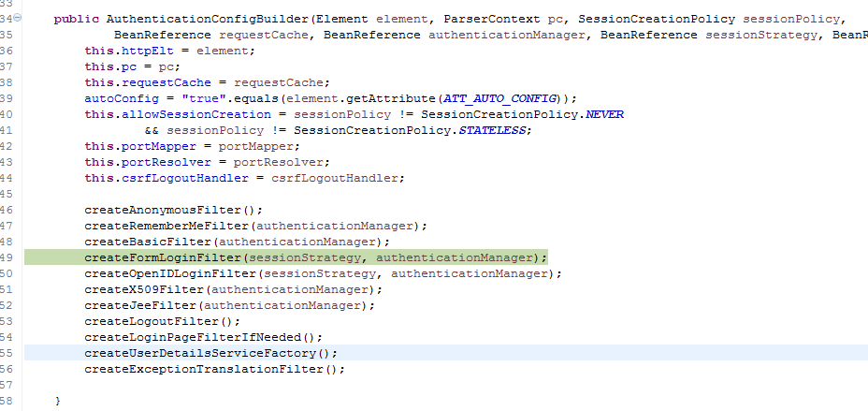Click the "true" string literal
This screenshot has height=411, width=868.
204,98
